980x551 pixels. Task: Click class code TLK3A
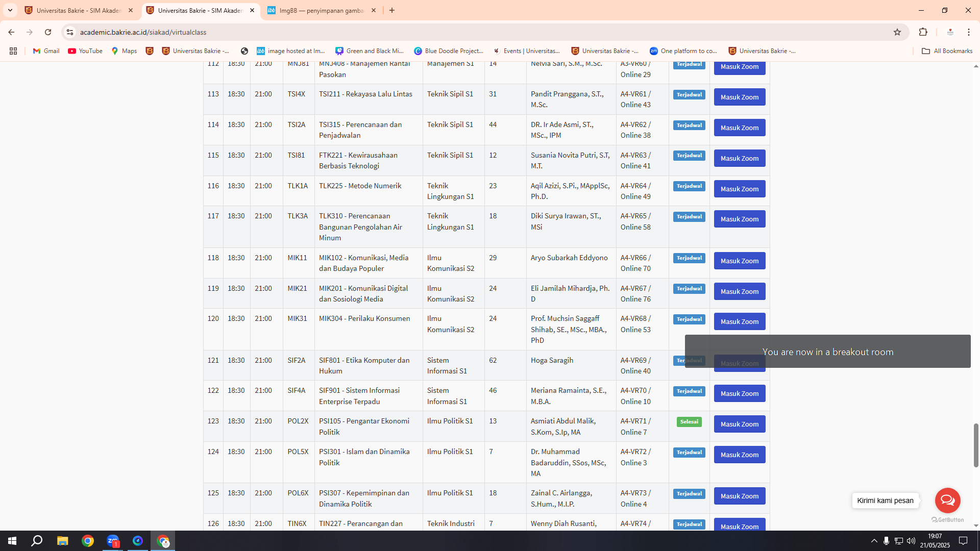298,216
